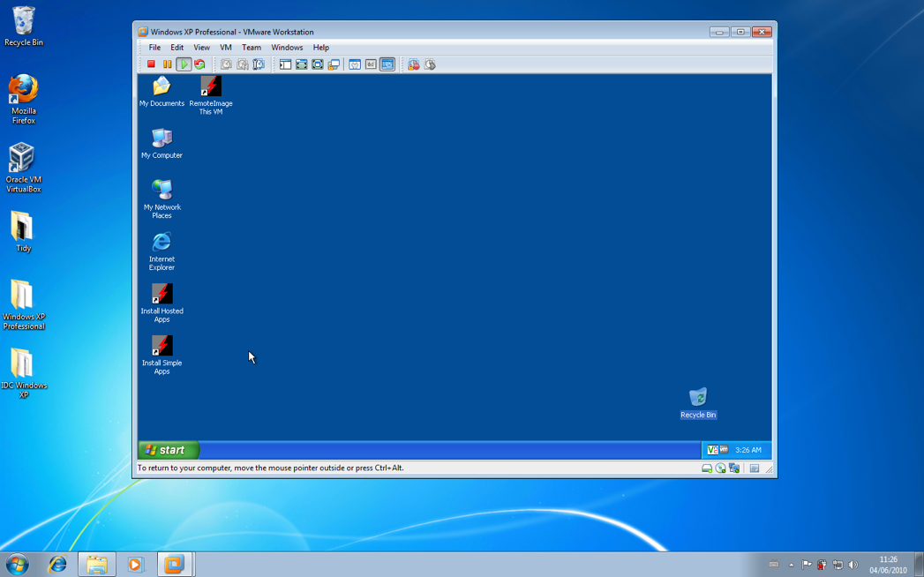Show the summary view toolbar icon
This screenshot has width=924, height=577.
pyautogui.click(x=355, y=64)
